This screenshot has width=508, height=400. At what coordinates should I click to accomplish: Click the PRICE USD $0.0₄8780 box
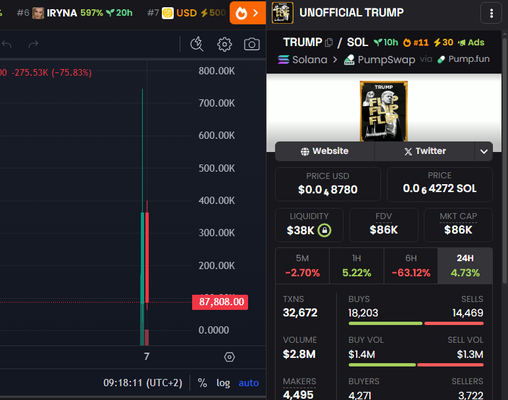click(x=328, y=184)
